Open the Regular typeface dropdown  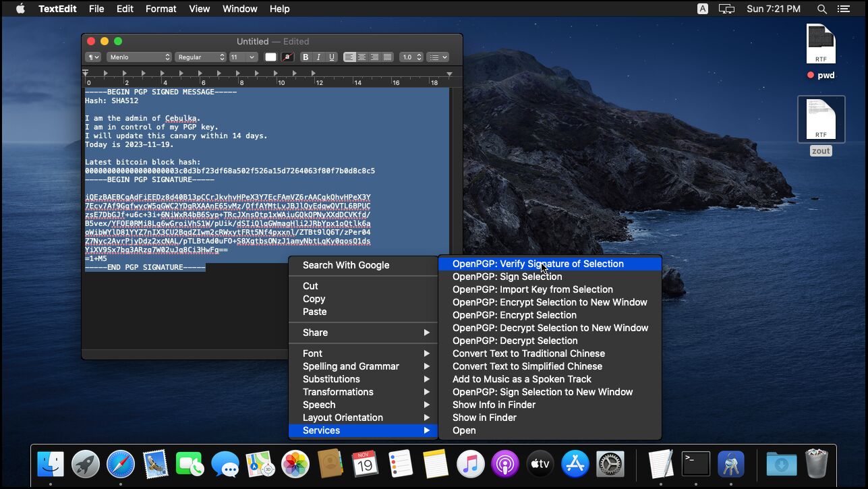pos(200,57)
